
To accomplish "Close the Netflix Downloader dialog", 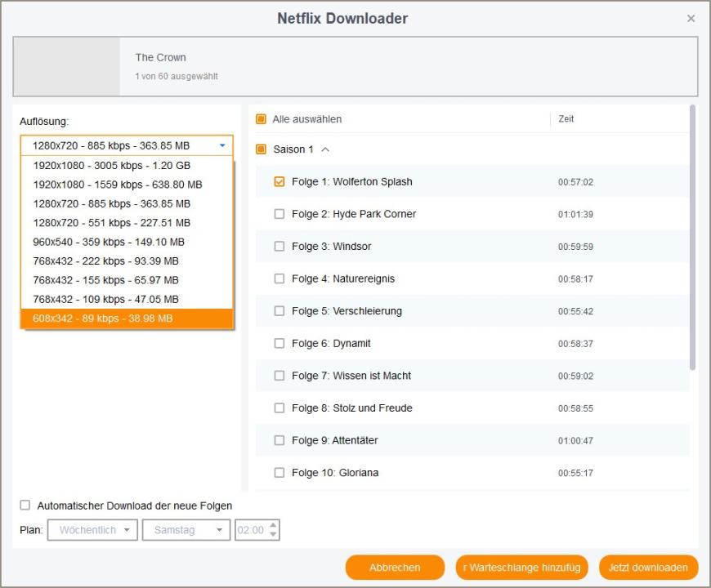I will click(691, 19).
